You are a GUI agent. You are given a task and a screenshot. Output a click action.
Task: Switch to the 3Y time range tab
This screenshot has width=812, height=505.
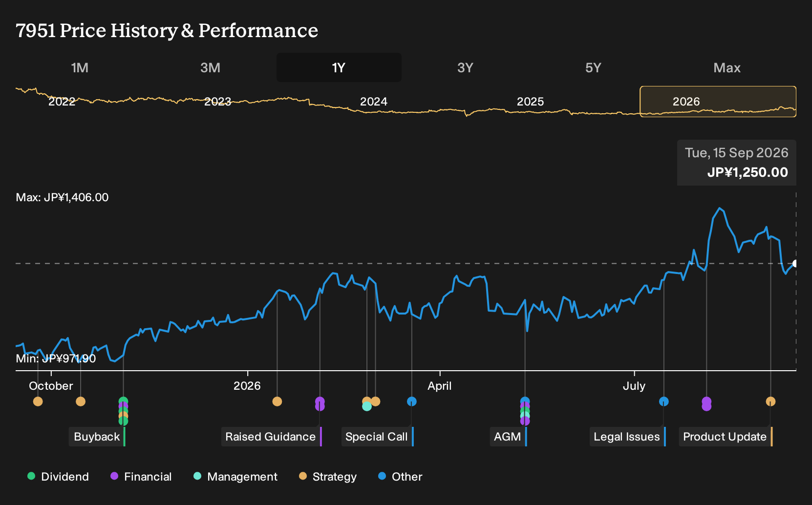tap(465, 67)
